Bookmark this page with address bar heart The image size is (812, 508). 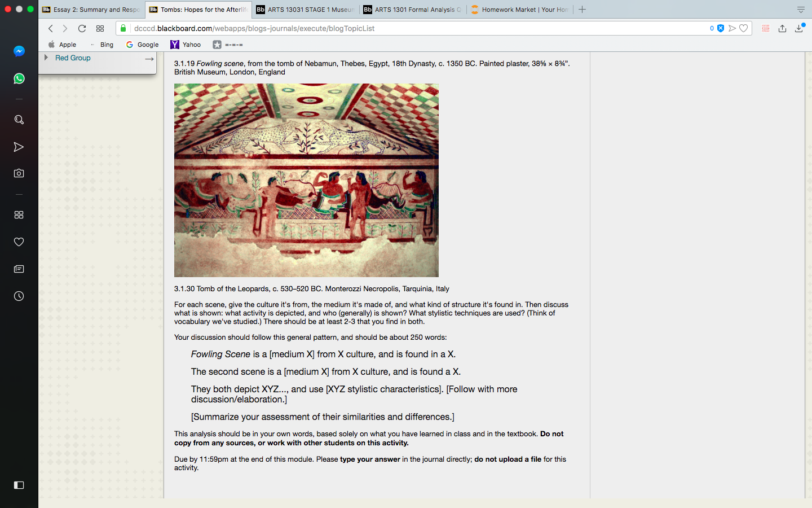(744, 28)
